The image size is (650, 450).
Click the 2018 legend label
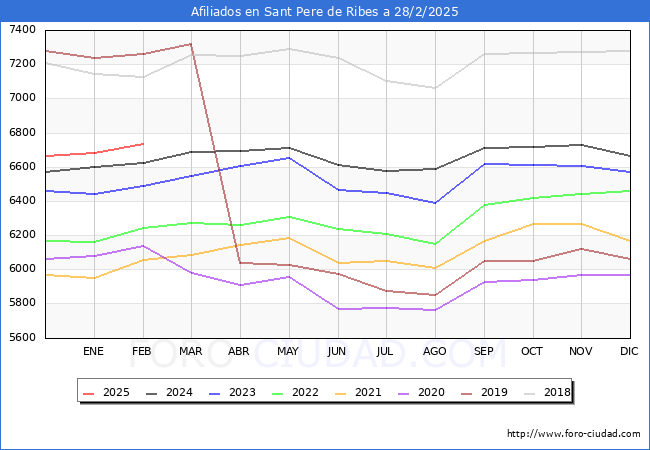coord(557,392)
